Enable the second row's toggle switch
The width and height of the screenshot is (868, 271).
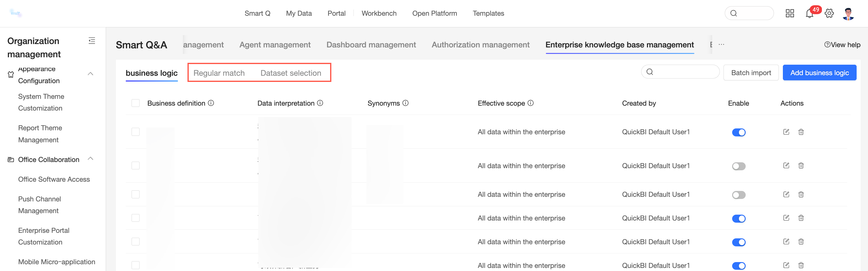pos(738,166)
